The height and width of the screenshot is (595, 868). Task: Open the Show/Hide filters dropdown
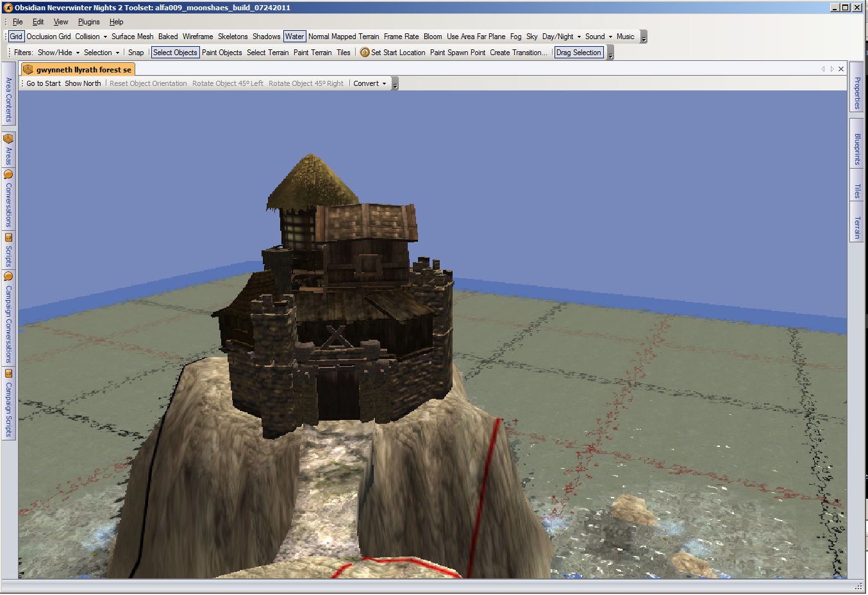[59, 53]
